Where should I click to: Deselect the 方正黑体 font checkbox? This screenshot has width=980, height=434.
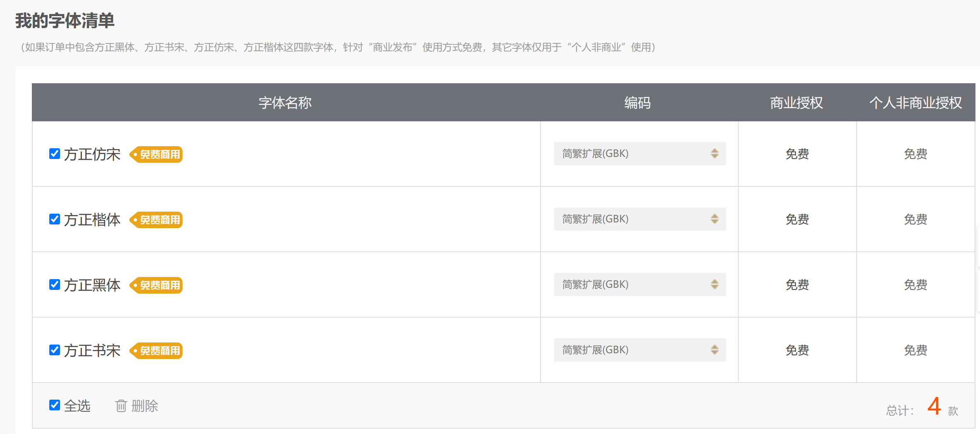(x=55, y=285)
